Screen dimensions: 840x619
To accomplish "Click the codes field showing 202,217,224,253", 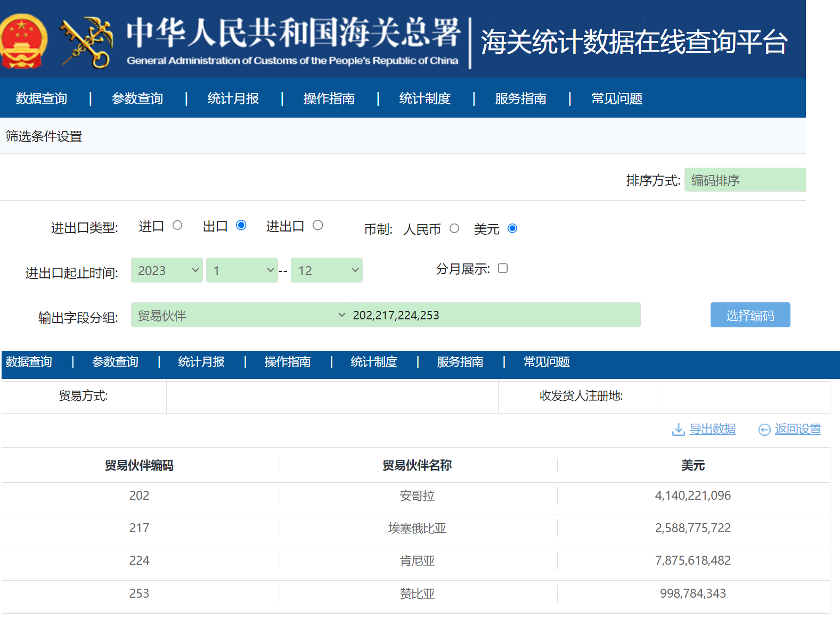I will point(495,315).
